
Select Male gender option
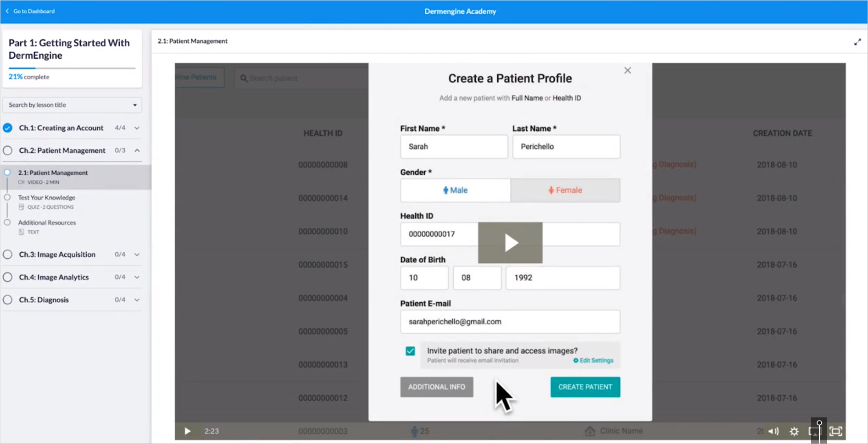click(x=455, y=190)
